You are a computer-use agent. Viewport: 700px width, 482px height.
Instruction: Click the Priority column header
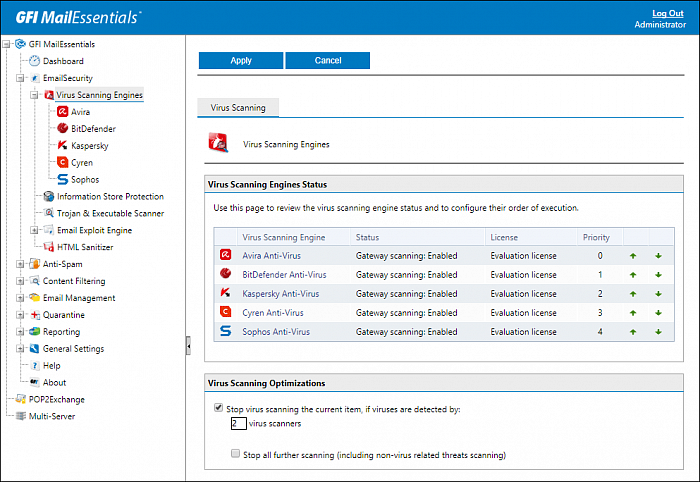point(596,237)
